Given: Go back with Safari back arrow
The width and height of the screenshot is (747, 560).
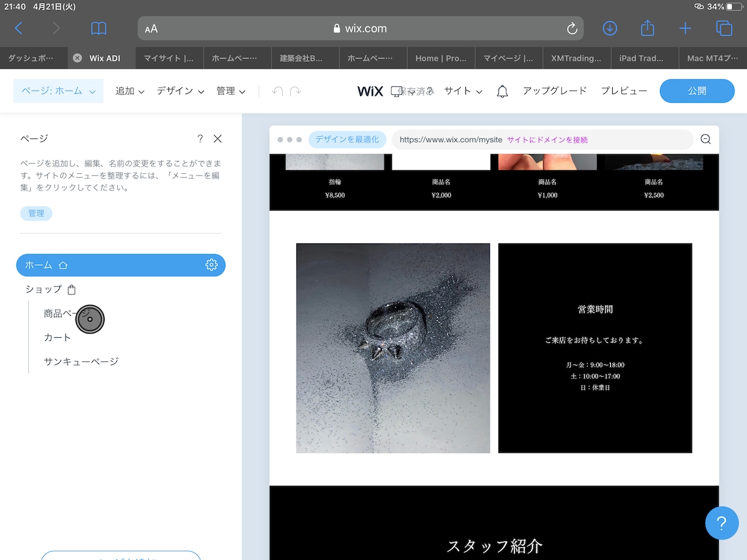Looking at the screenshot, I should [x=18, y=28].
